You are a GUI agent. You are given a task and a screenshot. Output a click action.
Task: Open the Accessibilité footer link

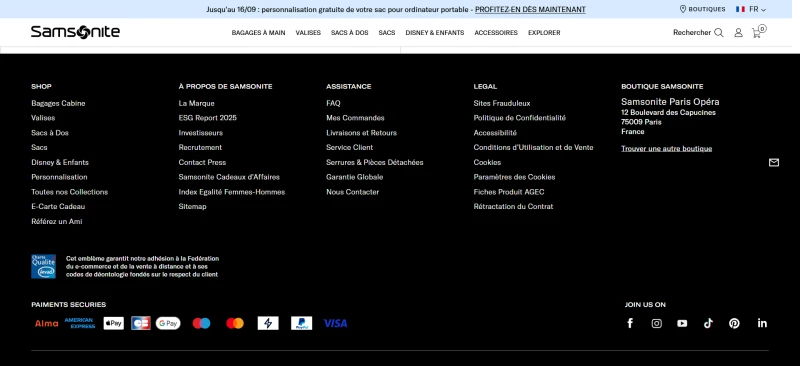click(x=495, y=133)
